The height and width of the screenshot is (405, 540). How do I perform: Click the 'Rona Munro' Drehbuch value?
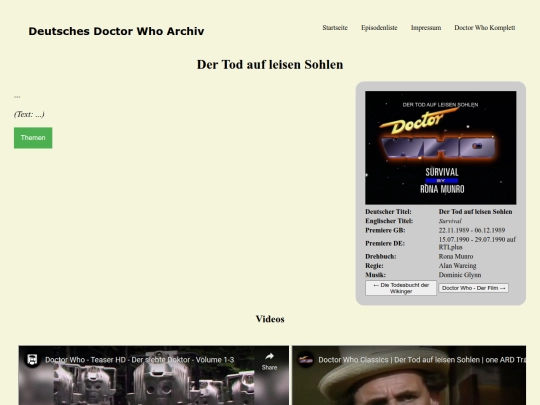click(456, 256)
